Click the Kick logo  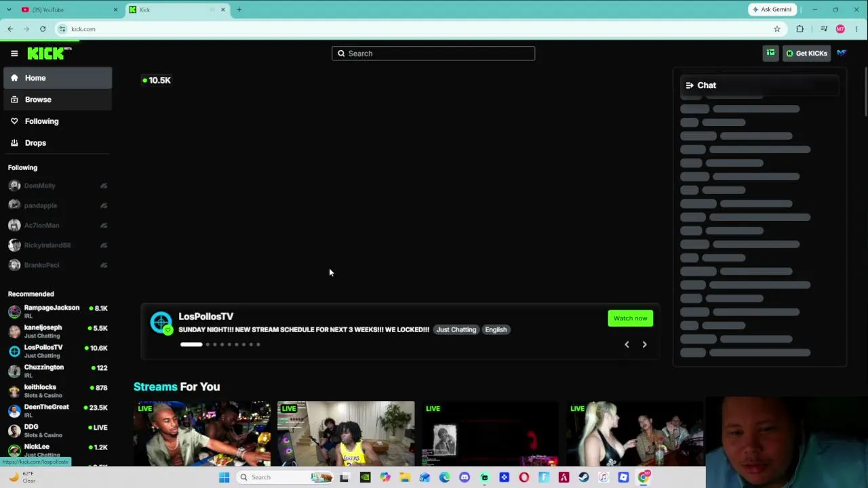pyautogui.click(x=50, y=54)
